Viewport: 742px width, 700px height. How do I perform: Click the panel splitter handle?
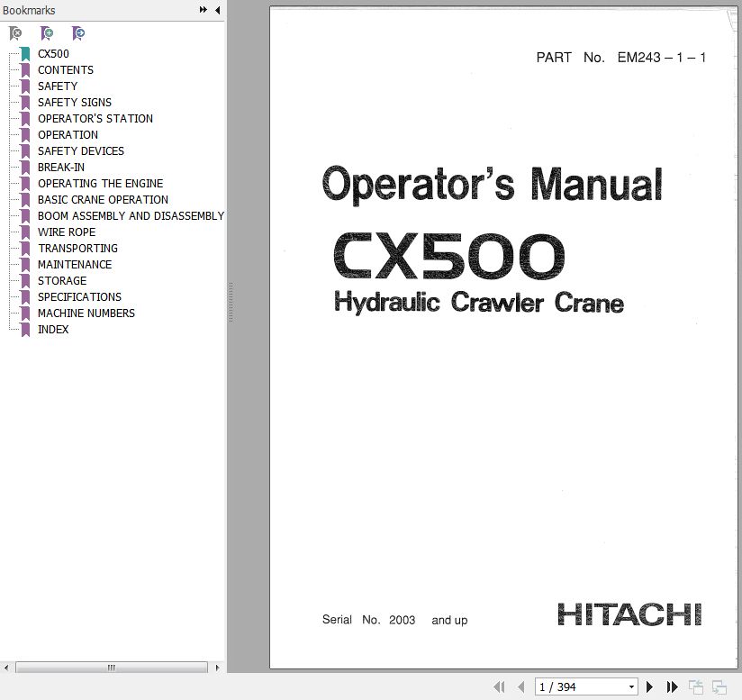(x=231, y=302)
